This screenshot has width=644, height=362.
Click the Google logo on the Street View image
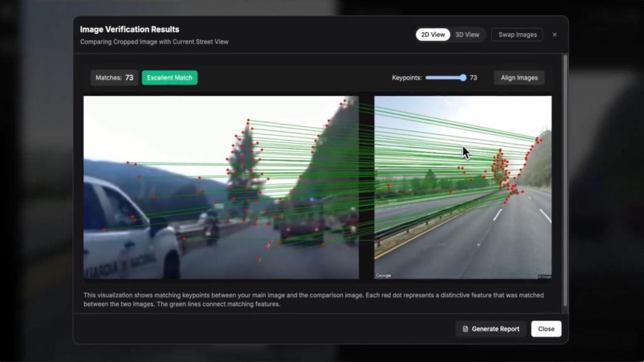(x=382, y=275)
